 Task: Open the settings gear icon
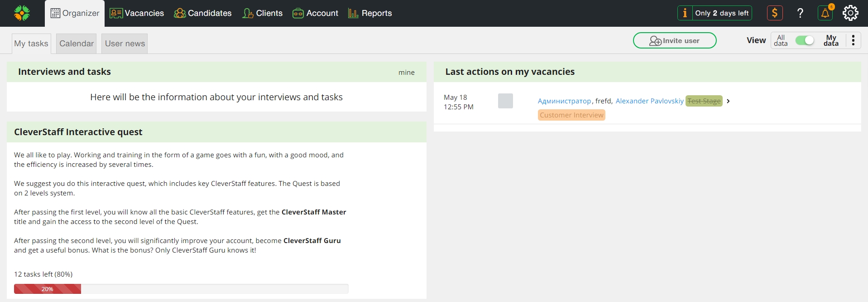(x=850, y=13)
